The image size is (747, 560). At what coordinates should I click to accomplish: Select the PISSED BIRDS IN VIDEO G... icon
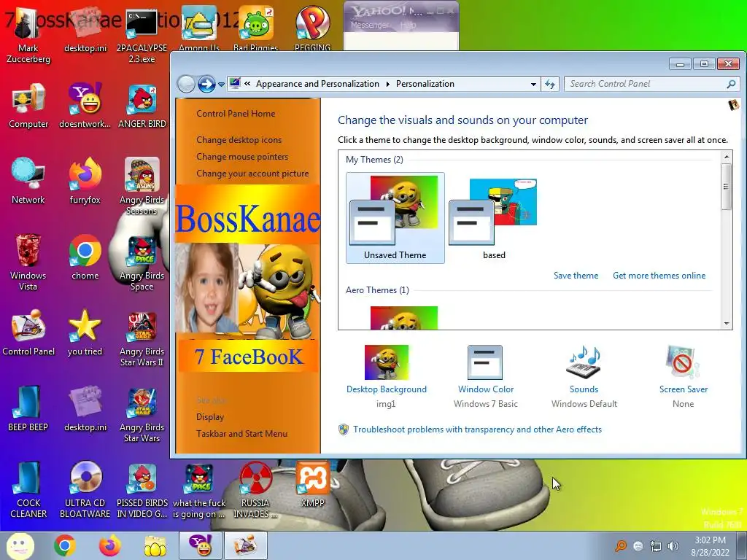click(142, 489)
